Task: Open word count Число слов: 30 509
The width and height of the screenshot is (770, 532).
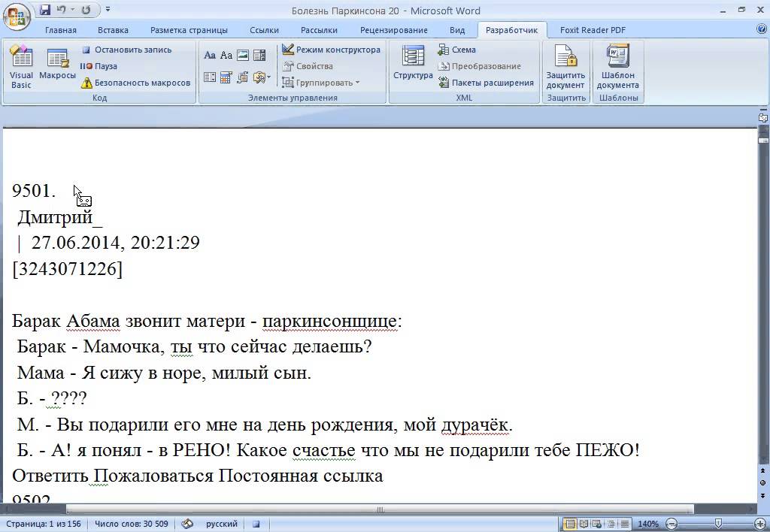Action: [x=131, y=524]
